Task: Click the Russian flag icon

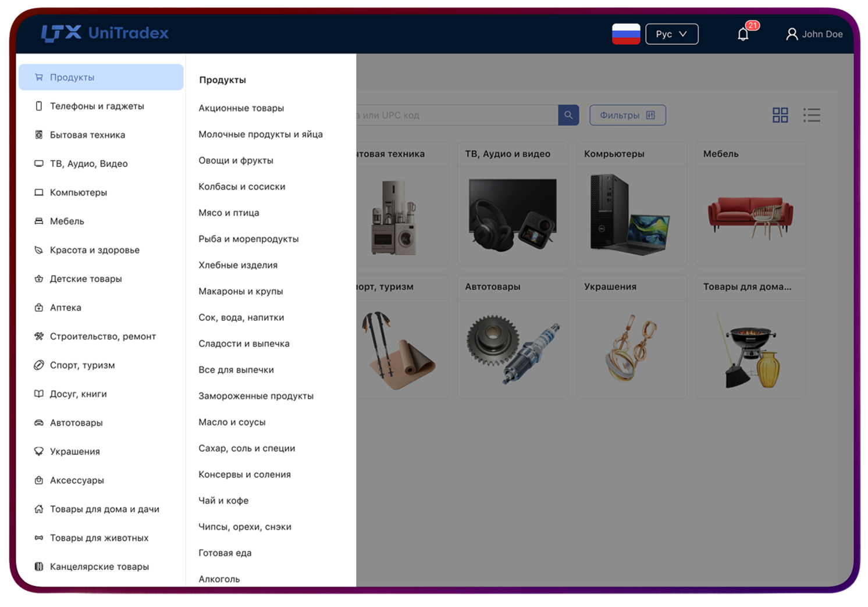Action: pos(626,34)
